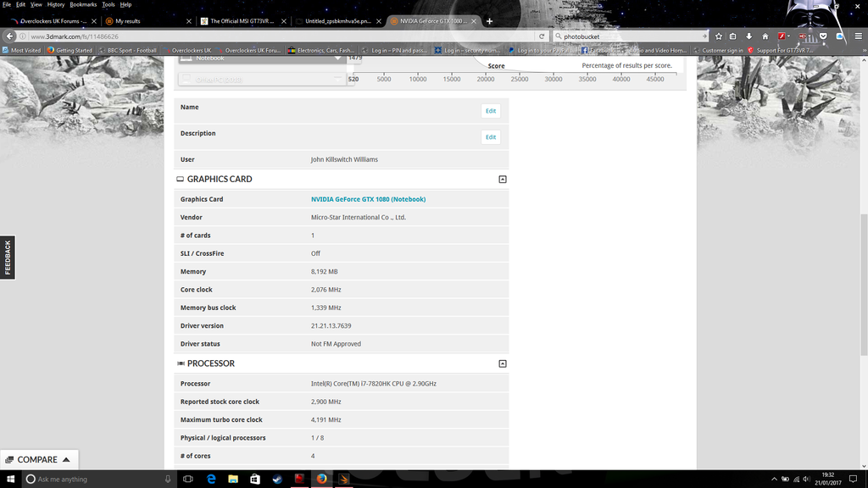Click the Ask me anything search box
The height and width of the screenshot is (488, 868).
click(x=100, y=480)
